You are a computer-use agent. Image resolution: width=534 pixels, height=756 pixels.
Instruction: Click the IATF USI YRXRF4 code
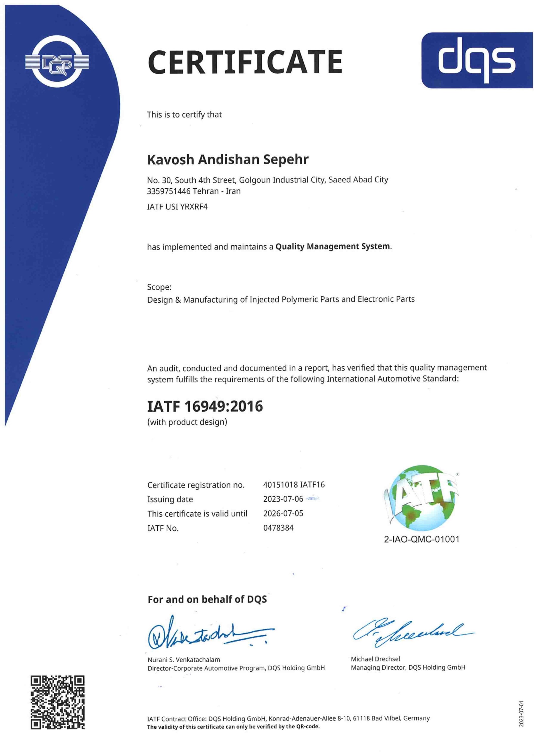coord(177,207)
